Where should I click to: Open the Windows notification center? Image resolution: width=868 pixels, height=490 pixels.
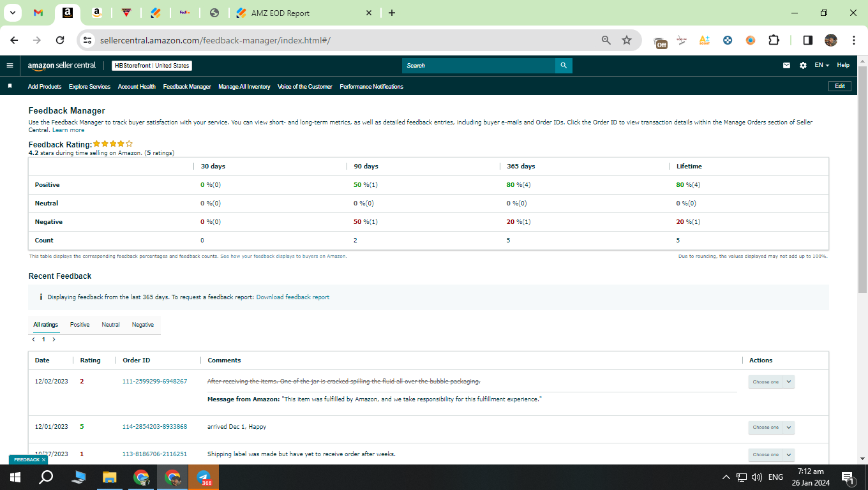click(849, 477)
